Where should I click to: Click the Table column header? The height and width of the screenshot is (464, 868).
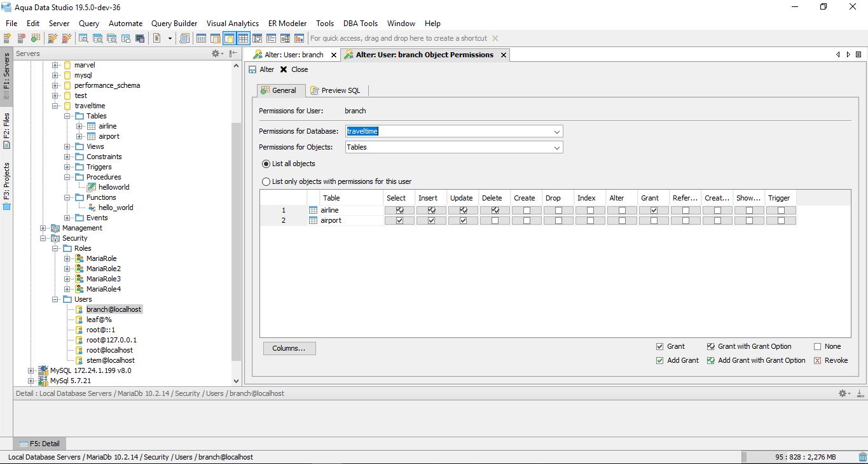tap(352, 198)
